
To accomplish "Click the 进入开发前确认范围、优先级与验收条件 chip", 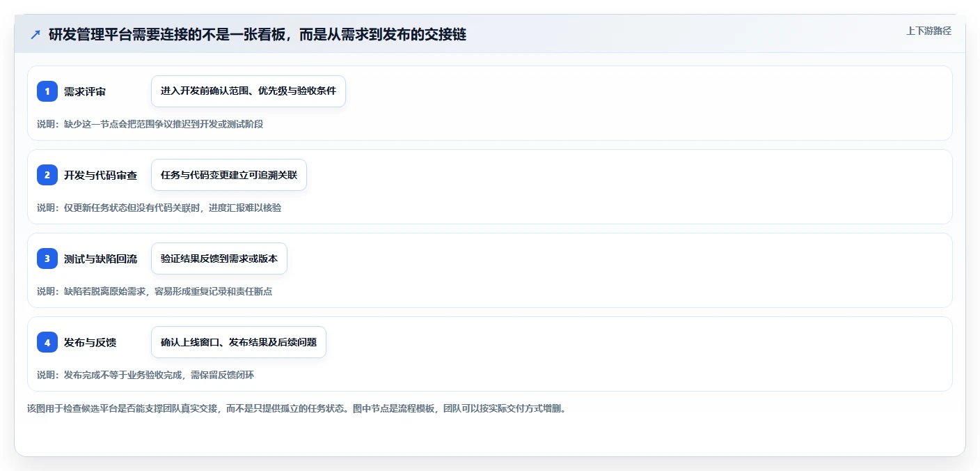I will [x=248, y=91].
